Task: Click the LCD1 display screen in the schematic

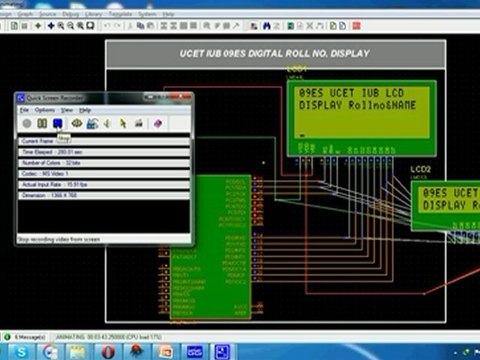Action: point(362,112)
